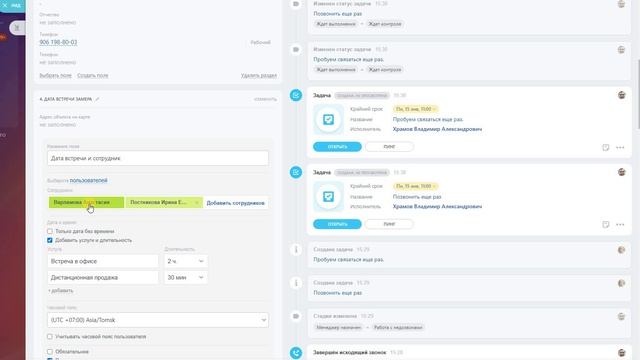Select green employee tag 'Варламова Анастасия'
The image size is (640, 360).
click(x=86, y=202)
